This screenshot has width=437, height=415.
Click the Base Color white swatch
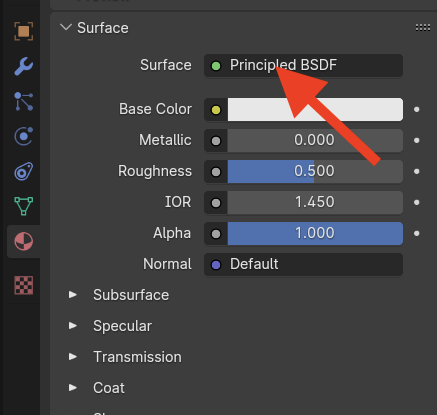point(315,109)
